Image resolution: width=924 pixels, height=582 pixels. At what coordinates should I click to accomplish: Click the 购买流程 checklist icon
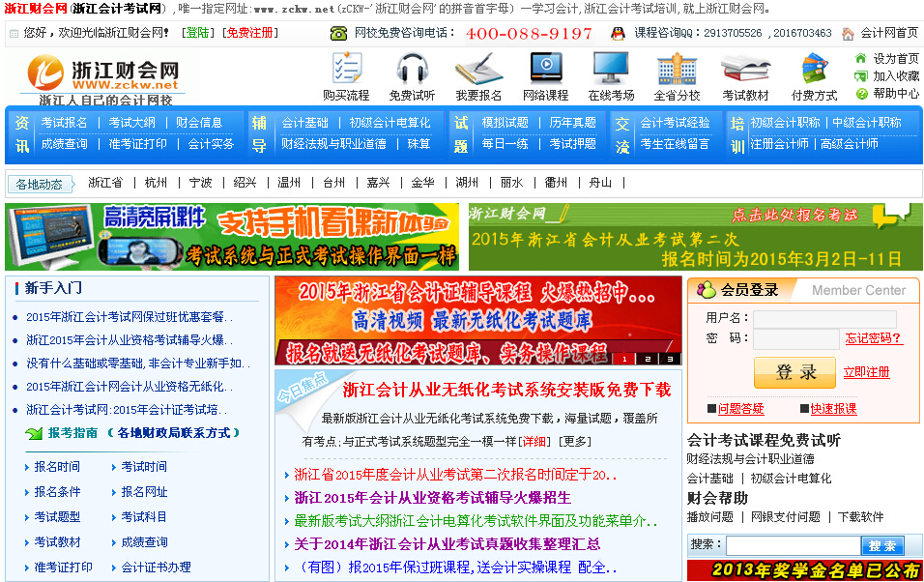tap(346, 70)
